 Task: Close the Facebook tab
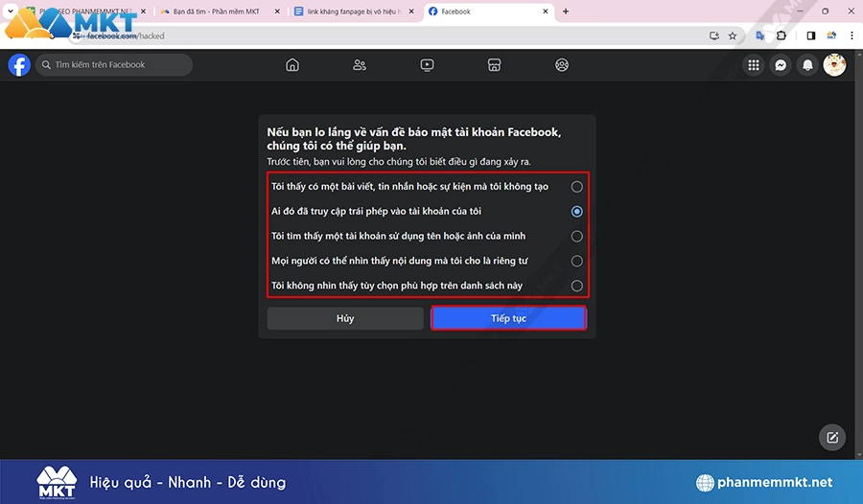546,11
